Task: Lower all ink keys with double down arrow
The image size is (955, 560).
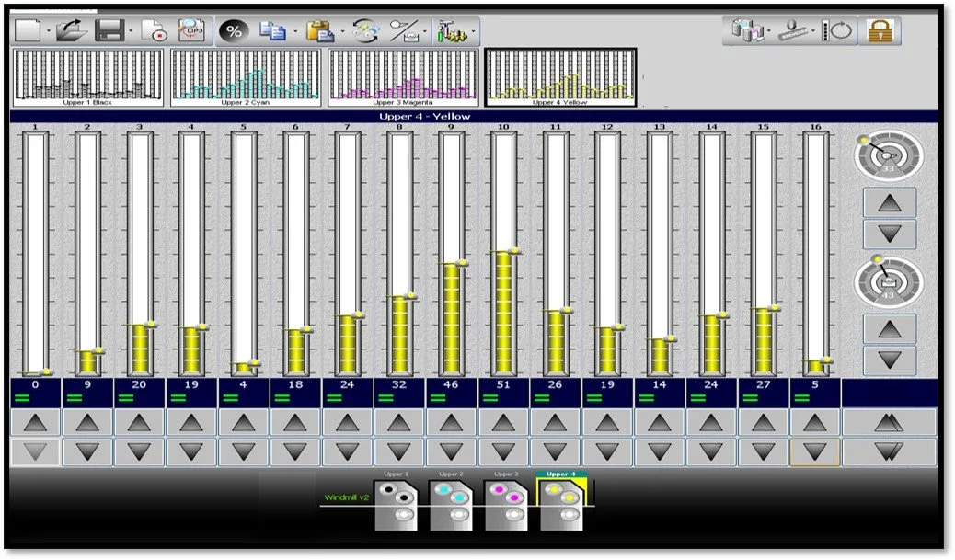Action: click(890, 451)
